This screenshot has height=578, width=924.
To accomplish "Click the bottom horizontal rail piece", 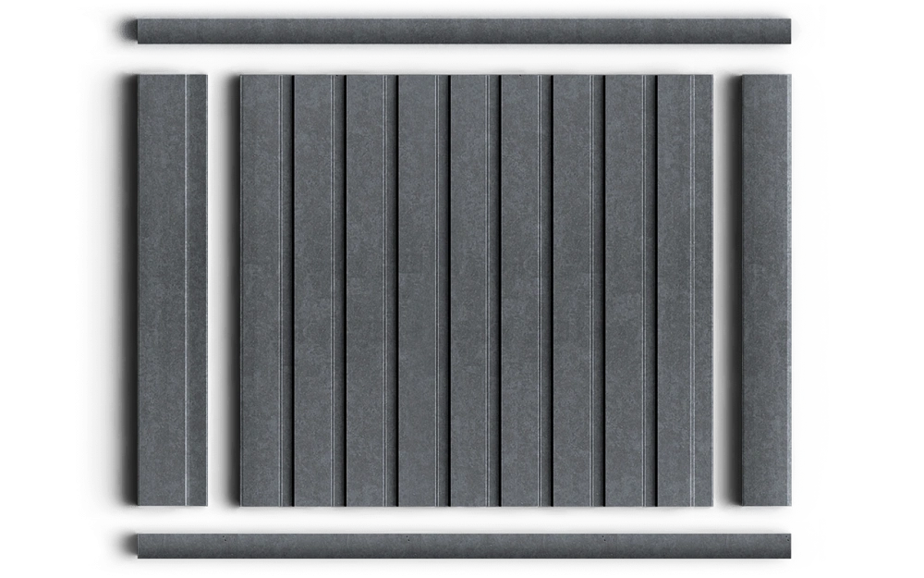I will 464,547.
